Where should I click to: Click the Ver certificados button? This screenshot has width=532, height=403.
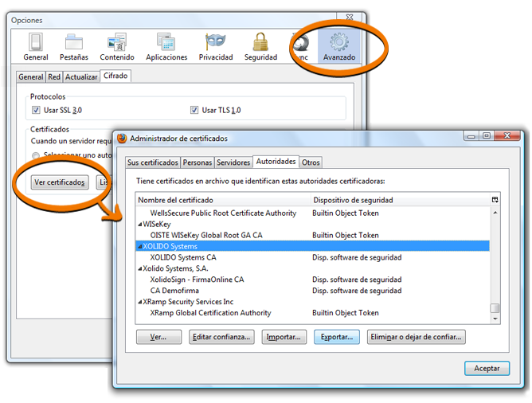[60, 182]
